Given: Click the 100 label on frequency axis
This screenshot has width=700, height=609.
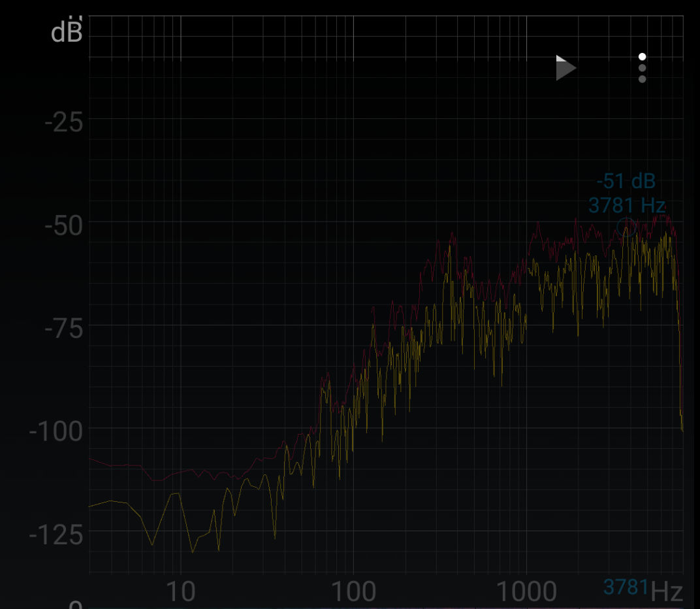Looking at the screenshot, I should [x=353, y=592].
